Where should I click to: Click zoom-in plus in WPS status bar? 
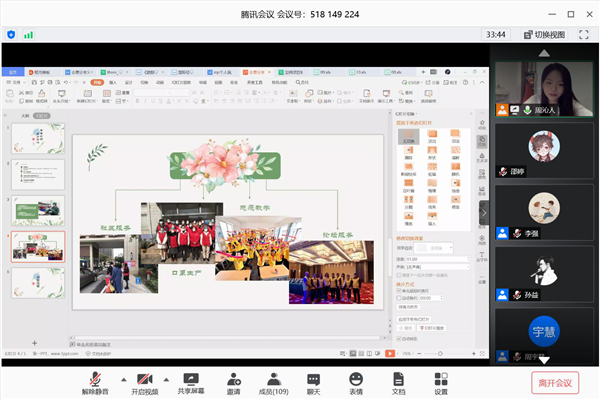(473, 353)
